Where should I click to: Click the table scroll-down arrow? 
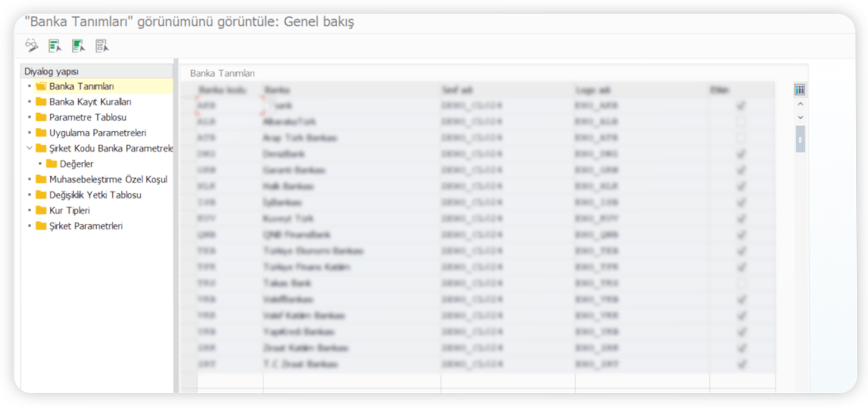[x=800, y=118]
